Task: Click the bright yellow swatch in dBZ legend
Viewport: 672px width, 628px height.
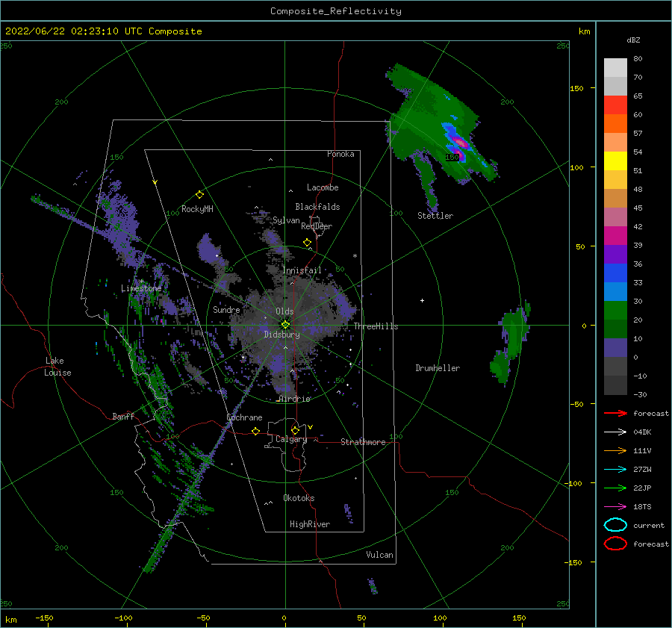Action: click(615, 161)
